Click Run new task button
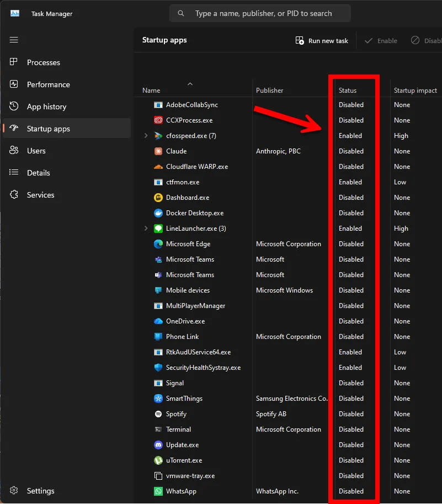This screenshot has width=442, height=504. (322, 41)
